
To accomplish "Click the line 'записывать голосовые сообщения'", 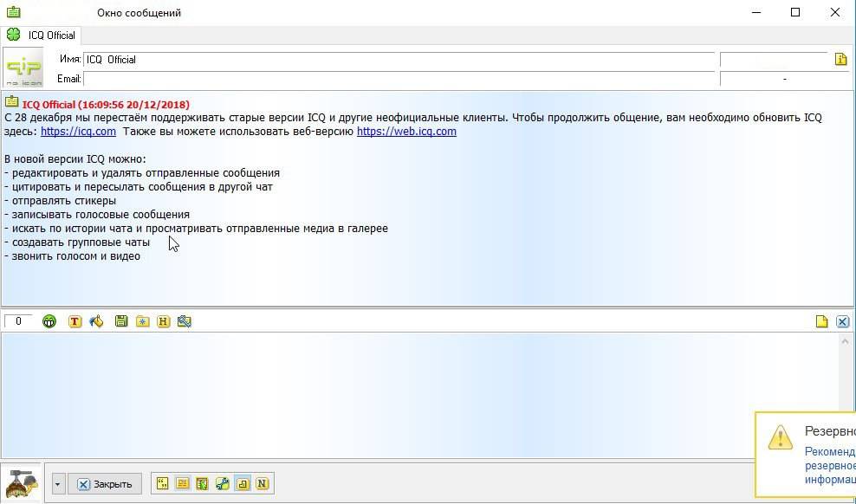I will pyautogui.click(x=97, y=215).
